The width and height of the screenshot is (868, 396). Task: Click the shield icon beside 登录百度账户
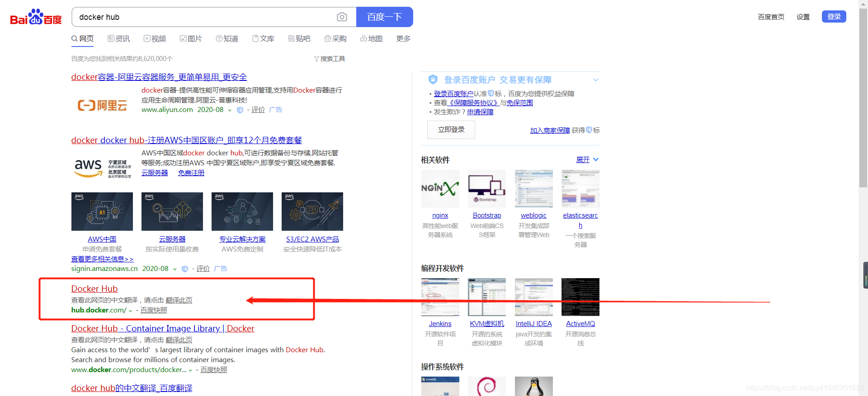433,79
